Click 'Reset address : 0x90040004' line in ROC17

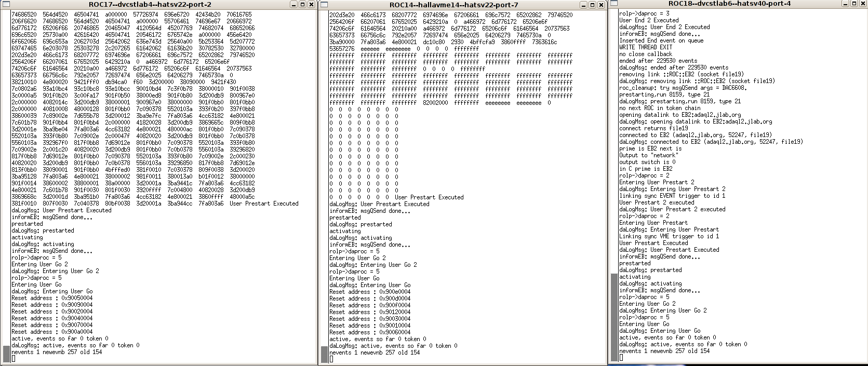click(x=52, y=318)
